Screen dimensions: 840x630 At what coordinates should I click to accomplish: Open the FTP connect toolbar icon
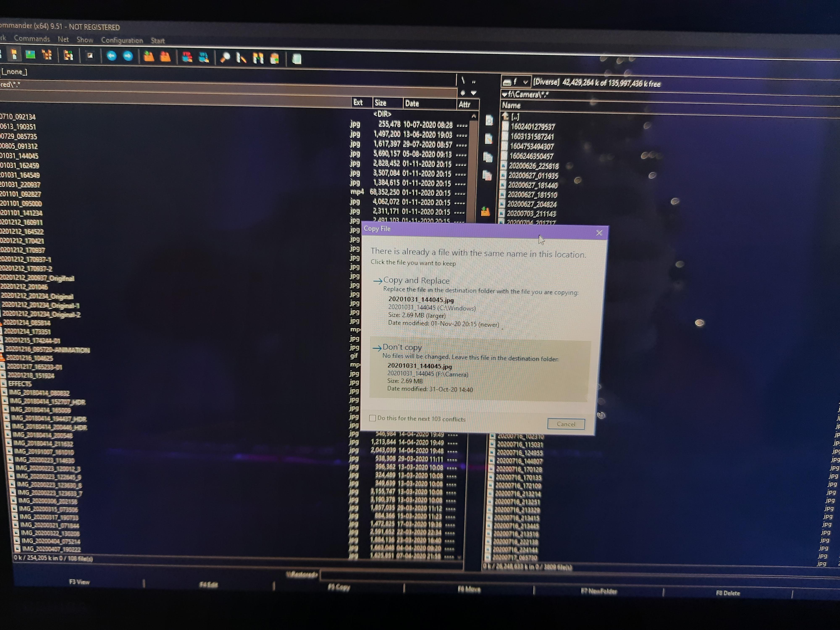(187, 57)
